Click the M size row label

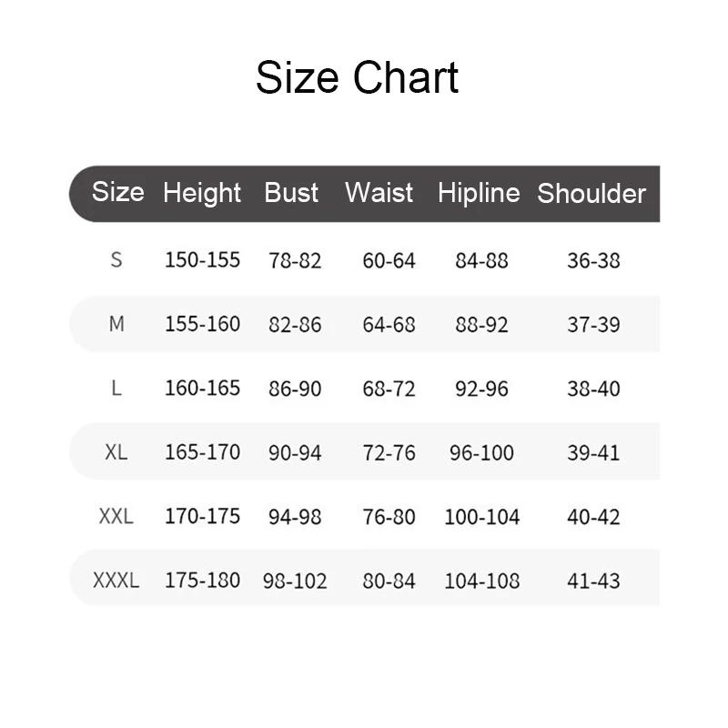116,324
